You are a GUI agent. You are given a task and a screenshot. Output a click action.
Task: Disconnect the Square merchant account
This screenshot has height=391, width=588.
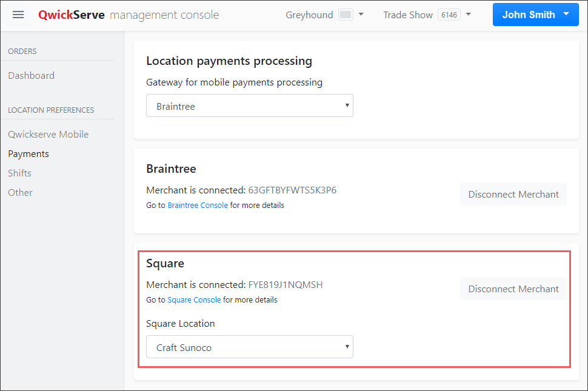tap(513, 289)
